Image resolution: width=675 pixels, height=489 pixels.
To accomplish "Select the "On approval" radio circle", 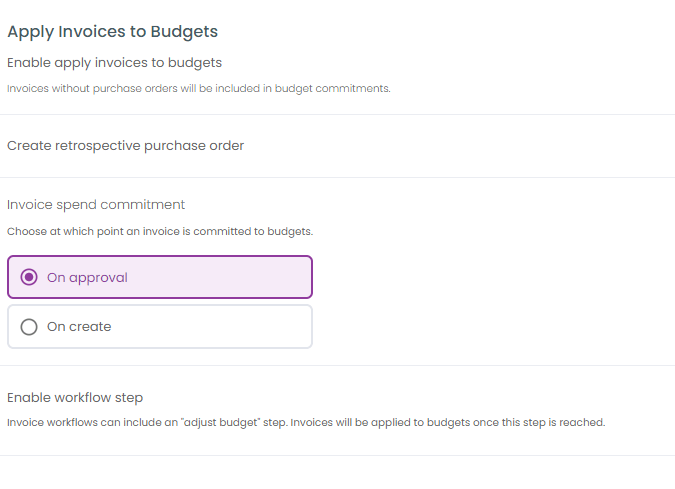I will pyautogui.click(x=29, y=277).
